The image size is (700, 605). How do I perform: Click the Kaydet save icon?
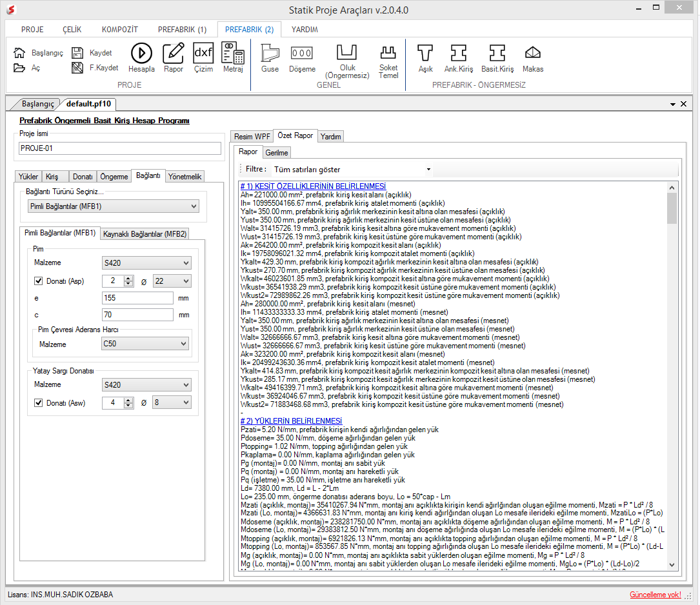(x=77, y=53)
